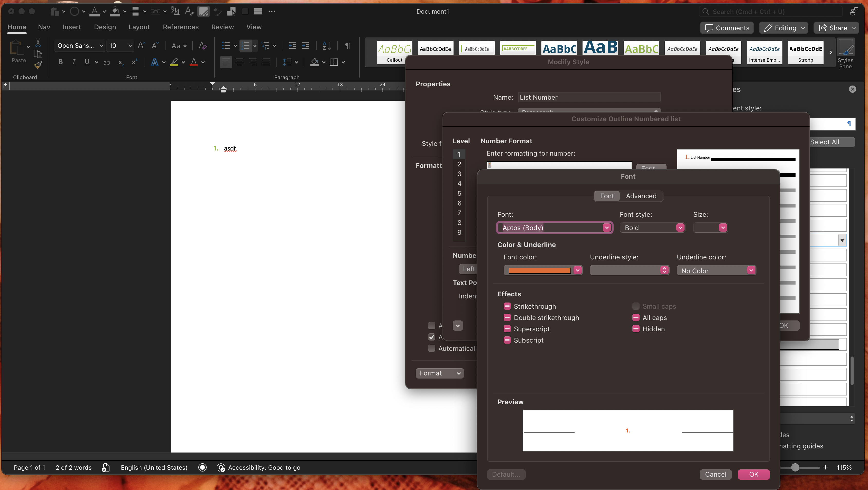Align text left in ribbon
The image size is (868, 490).
226,62
